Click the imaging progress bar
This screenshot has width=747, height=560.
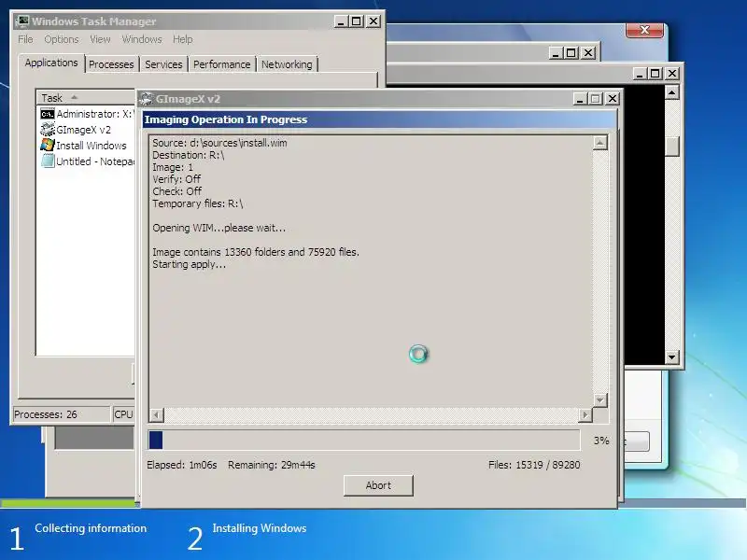(364, 440)
